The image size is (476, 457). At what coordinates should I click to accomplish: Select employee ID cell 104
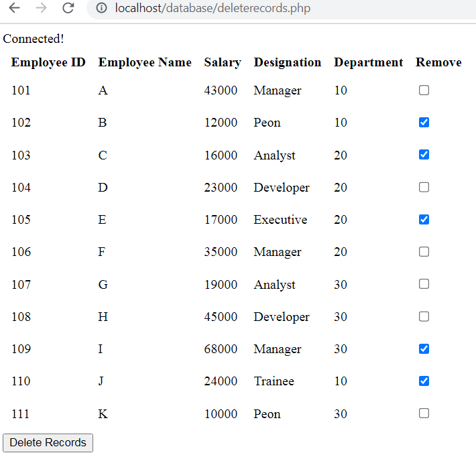(21, 187)
